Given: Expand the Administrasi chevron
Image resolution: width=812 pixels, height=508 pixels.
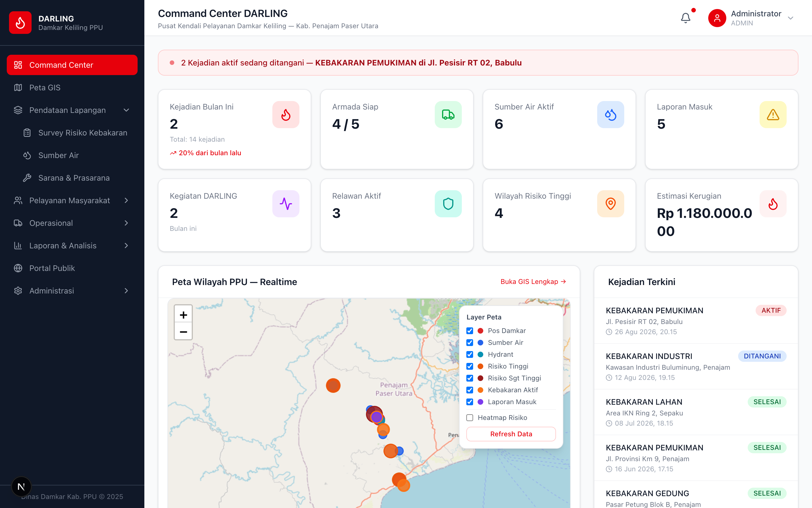Looking at the screenshot, I should (126, 291).
